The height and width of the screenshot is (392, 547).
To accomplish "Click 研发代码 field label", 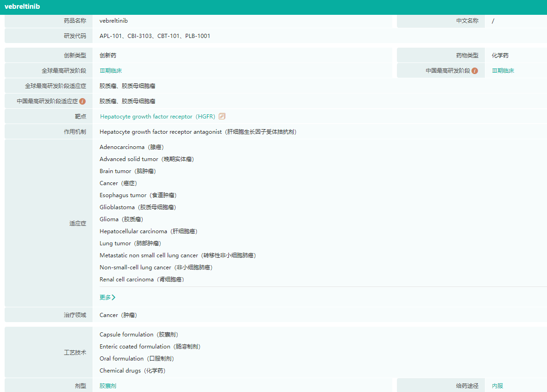I will 75,36.
